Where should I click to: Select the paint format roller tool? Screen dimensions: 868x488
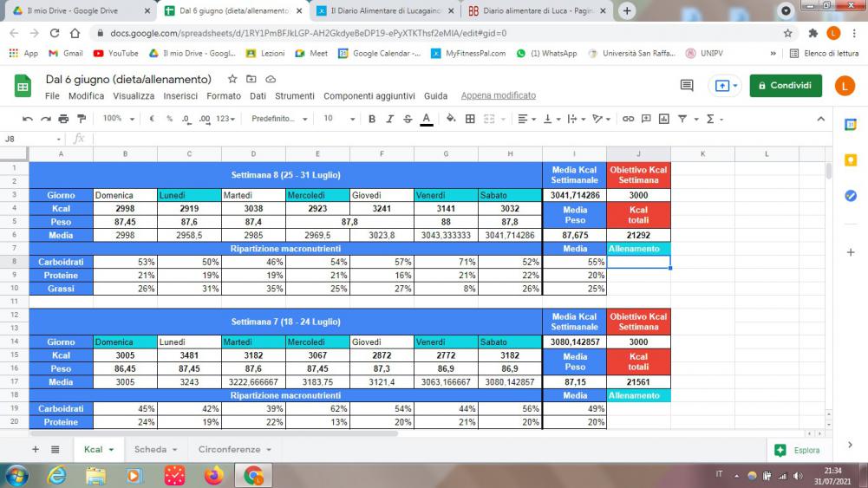click(82, 119)
